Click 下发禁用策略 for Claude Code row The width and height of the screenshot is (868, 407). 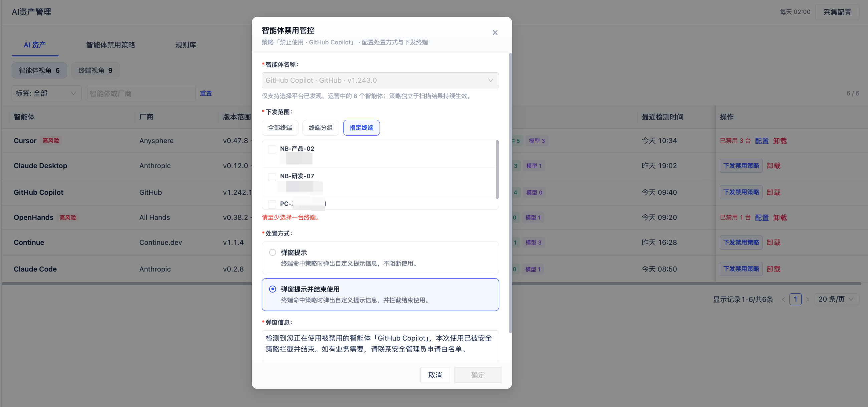pos(740,269)
